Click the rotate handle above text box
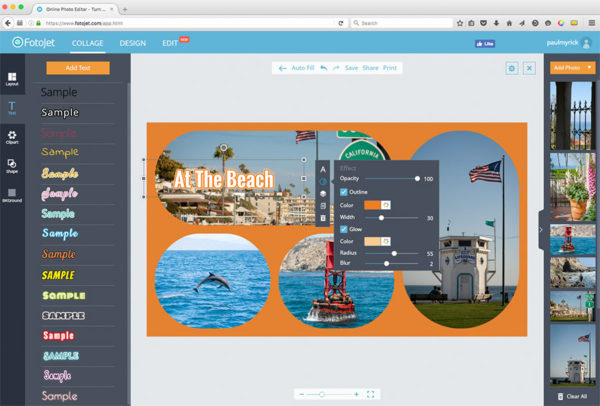This screenshot has height=406, width=600. 224,147
